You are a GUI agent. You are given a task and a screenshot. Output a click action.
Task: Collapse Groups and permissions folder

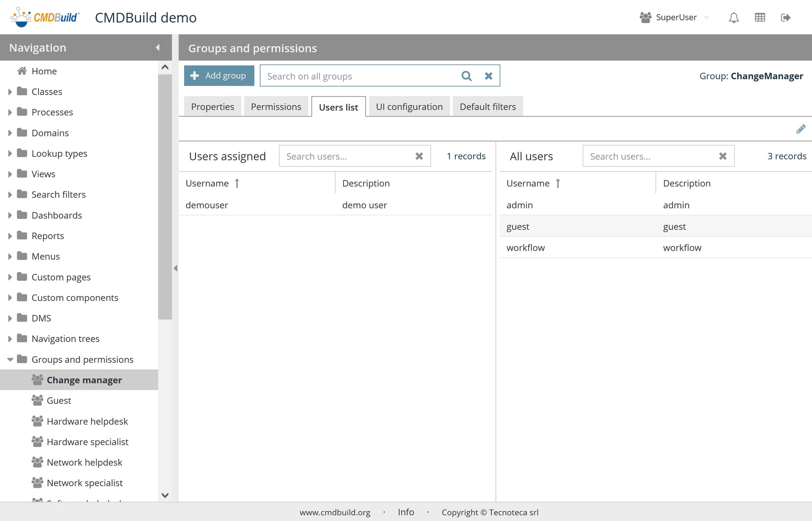(10, 360)
